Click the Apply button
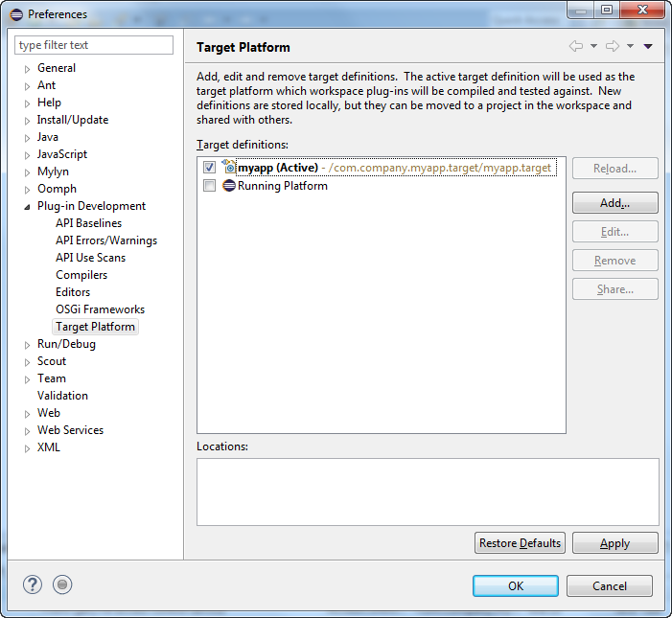 tap(615, 543)
